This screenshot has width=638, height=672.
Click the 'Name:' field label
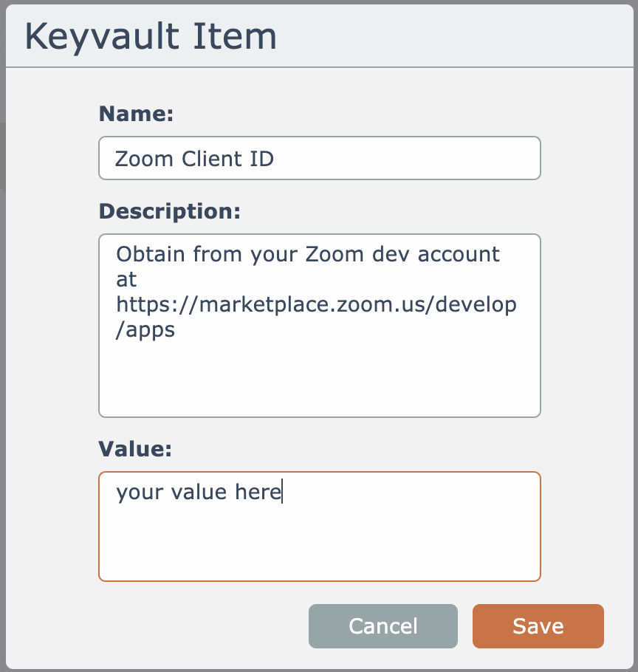click(136, 113)
